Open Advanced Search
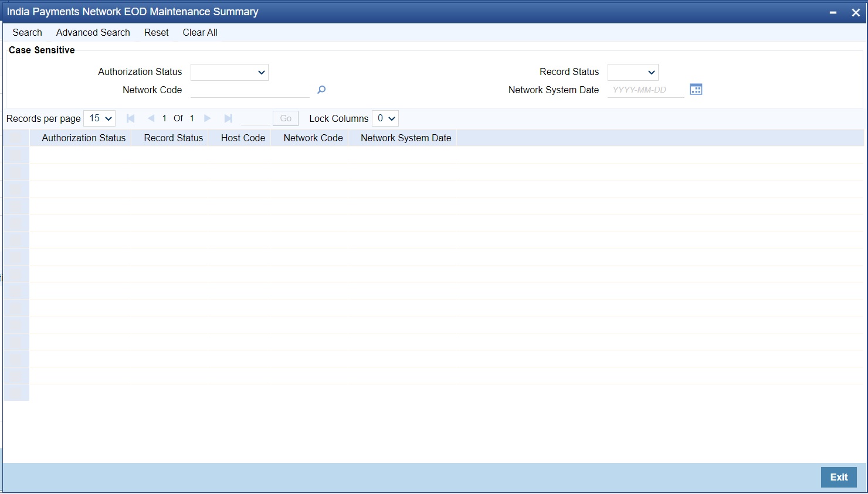The width and height of the screenshot is (868, 494). pos(93,33)
